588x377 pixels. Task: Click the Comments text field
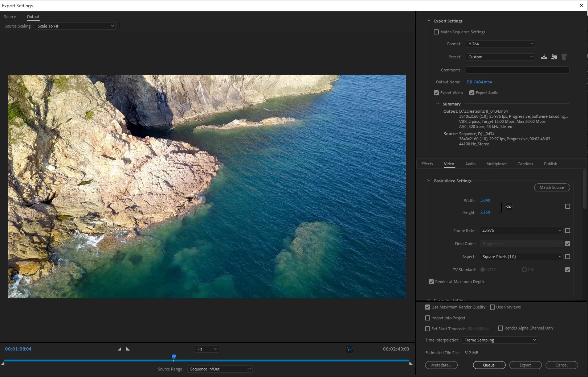517,70
